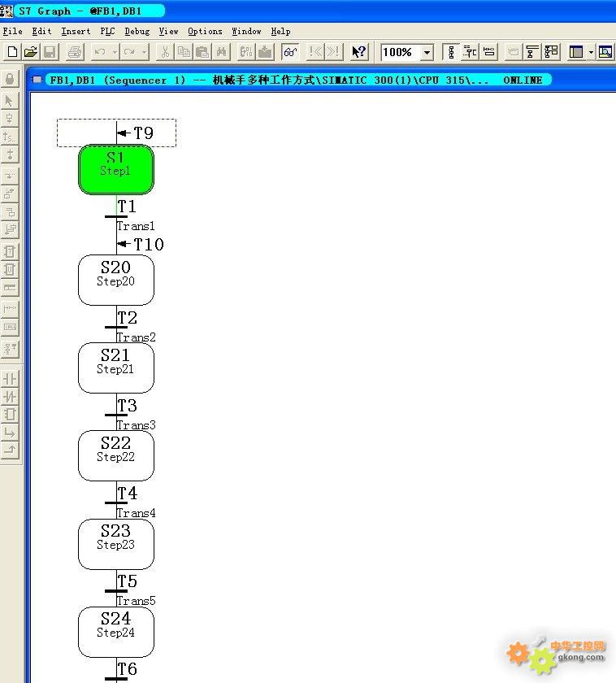Open the Options menu
The width and height of the screenshot is (616, 683).
[x=205, y=32]
